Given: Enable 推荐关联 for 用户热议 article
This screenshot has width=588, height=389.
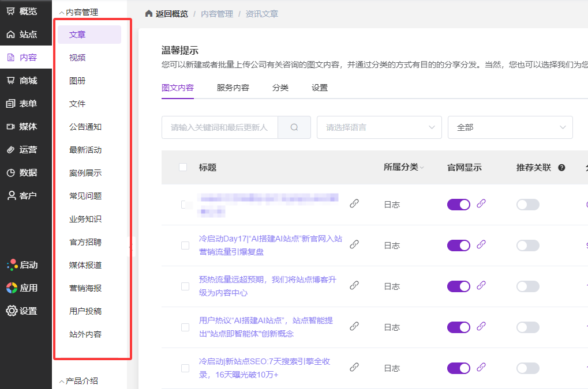Looking at the screenshot, I should [528, 327].
